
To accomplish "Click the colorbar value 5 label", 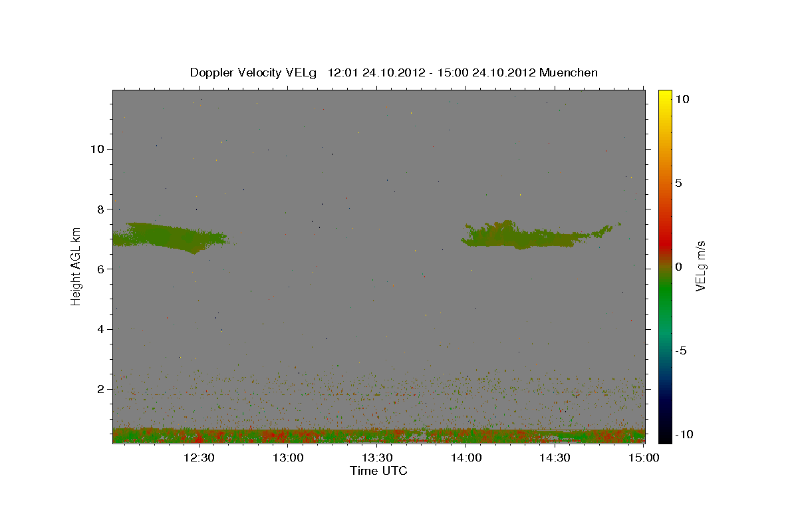I will click(679, 182).
